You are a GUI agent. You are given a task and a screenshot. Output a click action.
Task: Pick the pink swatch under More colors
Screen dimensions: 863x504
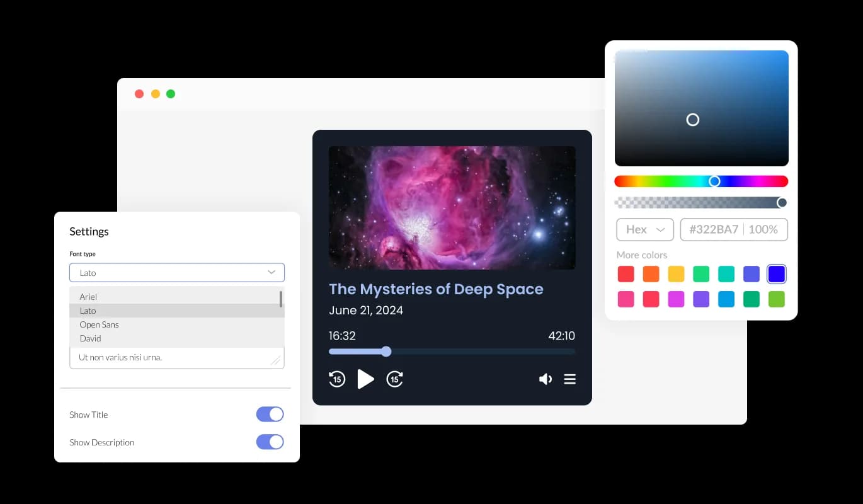(x=626, y=299)
